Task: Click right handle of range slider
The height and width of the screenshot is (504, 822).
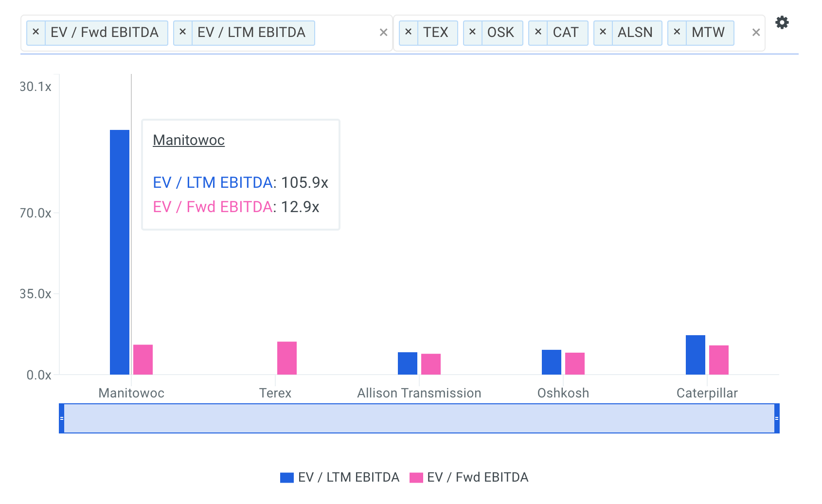Action: pyautogui.click(x=777, y=418)
